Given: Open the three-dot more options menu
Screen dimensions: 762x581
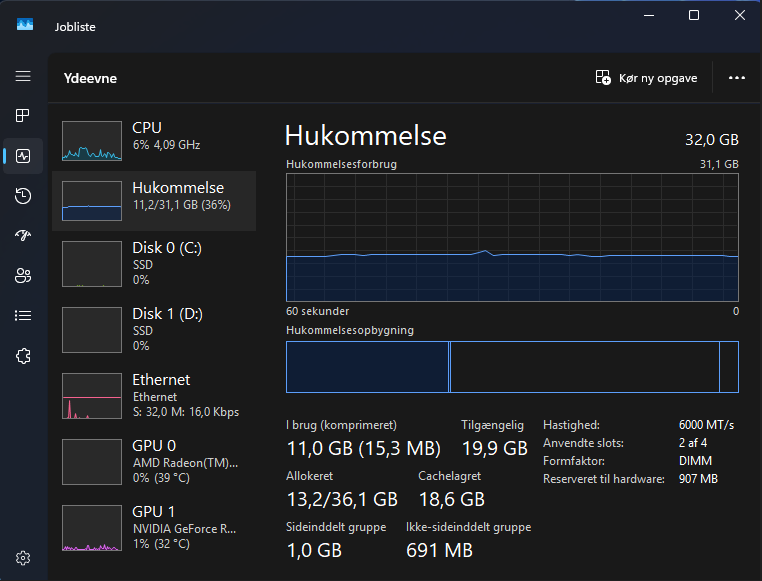Looking at the screenshot, I should (x=737, y=77).
